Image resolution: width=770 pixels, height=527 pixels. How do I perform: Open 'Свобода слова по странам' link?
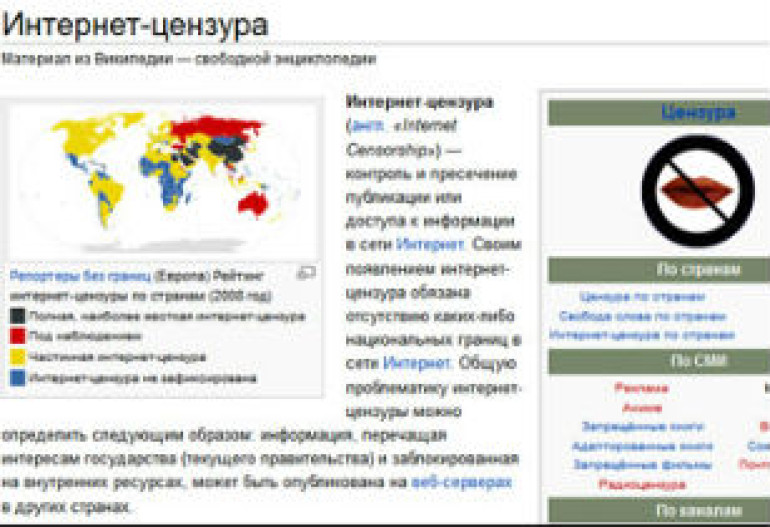[x=642, y=316]
